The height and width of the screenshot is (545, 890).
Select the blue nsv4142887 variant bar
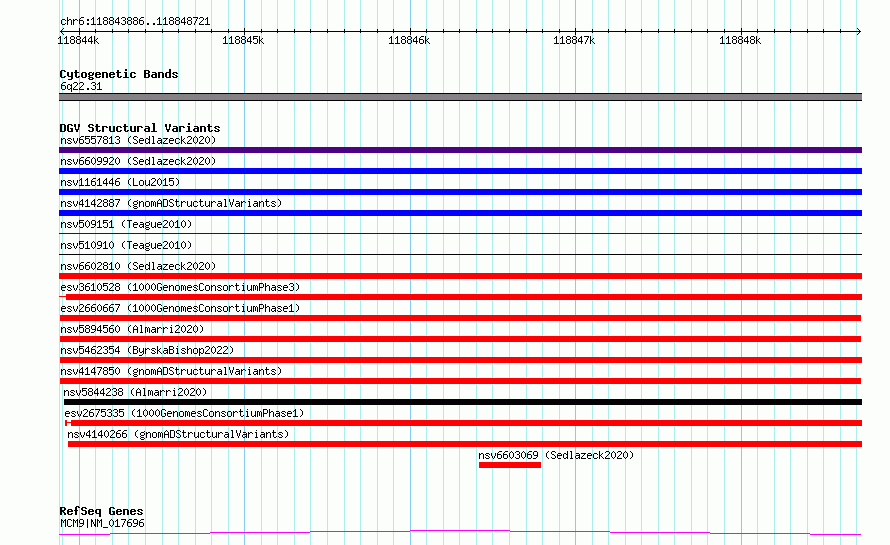coord(460,213)
